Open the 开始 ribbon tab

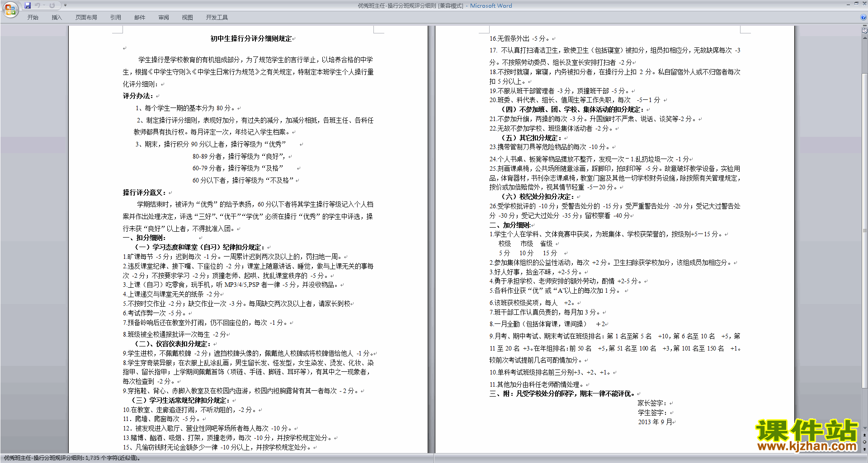tap(33, 18)
